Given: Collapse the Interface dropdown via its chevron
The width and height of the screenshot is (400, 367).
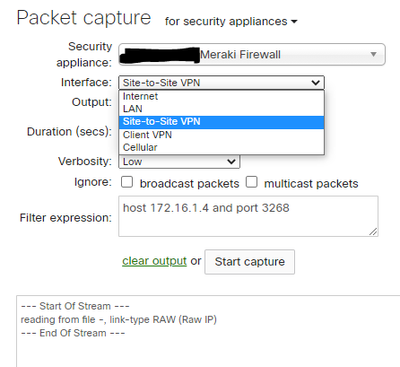Looking at the screenshot, I should coord(315,82).
